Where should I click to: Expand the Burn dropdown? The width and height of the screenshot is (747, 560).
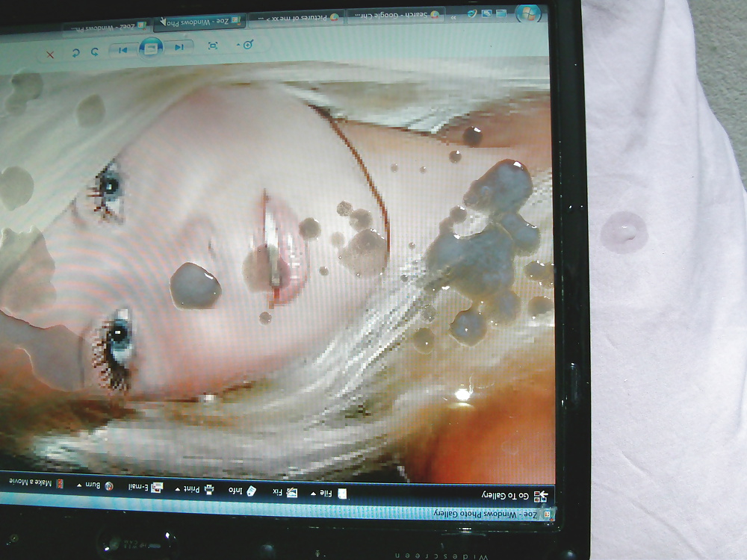(97, 485)
